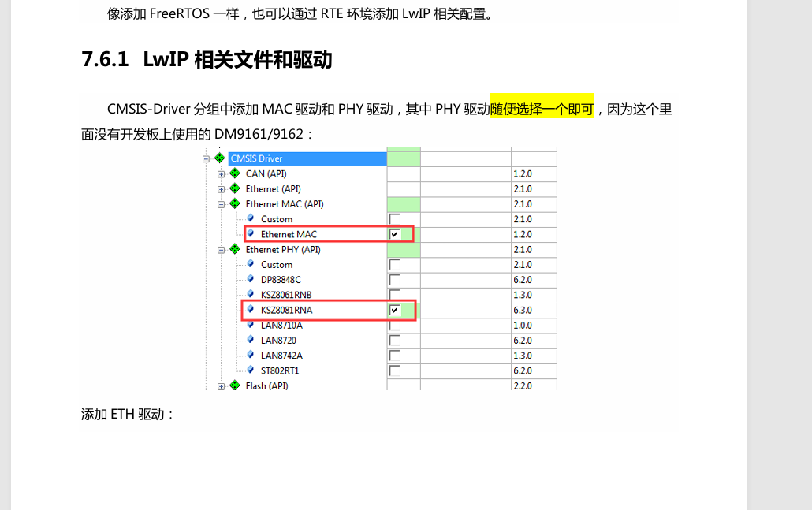Uncheck the Ethernet MAC checkbox
Image resolution: width=812 pixels, height=510 pixels.
[395, 234]
